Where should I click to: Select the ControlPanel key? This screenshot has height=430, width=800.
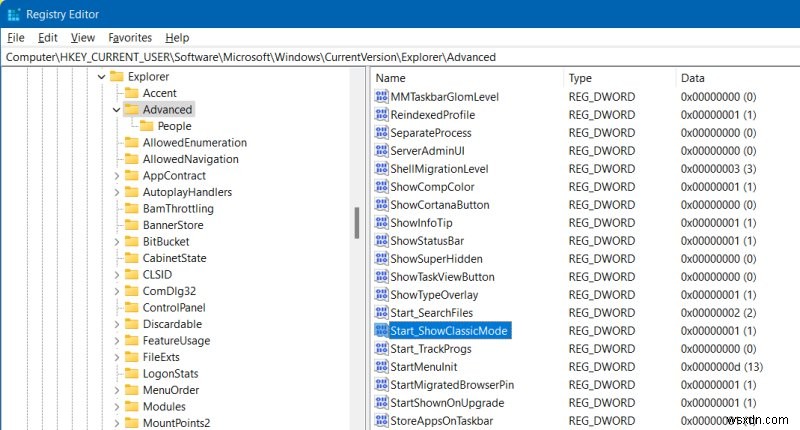[174, 308]
